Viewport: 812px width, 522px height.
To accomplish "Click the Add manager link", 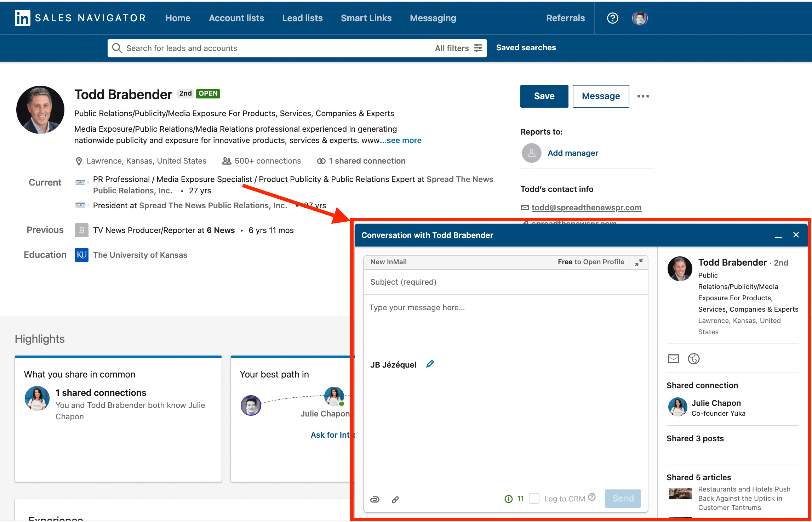I will click(573, 153).
